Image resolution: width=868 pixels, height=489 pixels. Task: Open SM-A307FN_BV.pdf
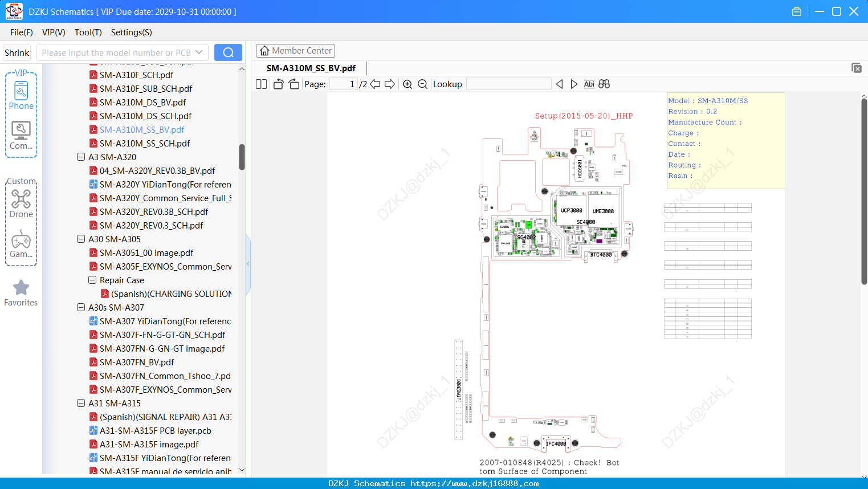click(x=137, y=362)
